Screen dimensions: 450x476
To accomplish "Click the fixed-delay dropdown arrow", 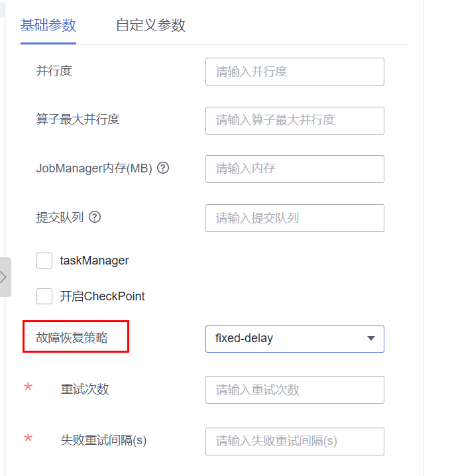I will [x=370, y=338].
